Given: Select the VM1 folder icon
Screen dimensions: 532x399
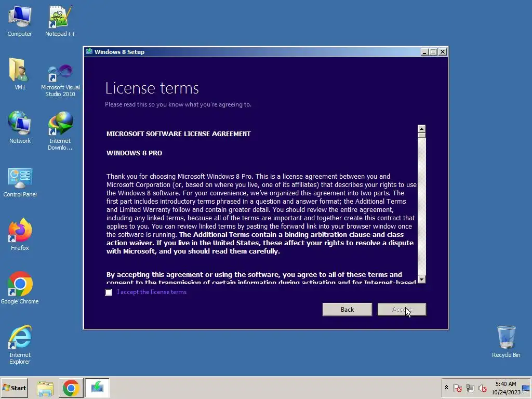Looking at the screenshot, I should click(20, 74).
